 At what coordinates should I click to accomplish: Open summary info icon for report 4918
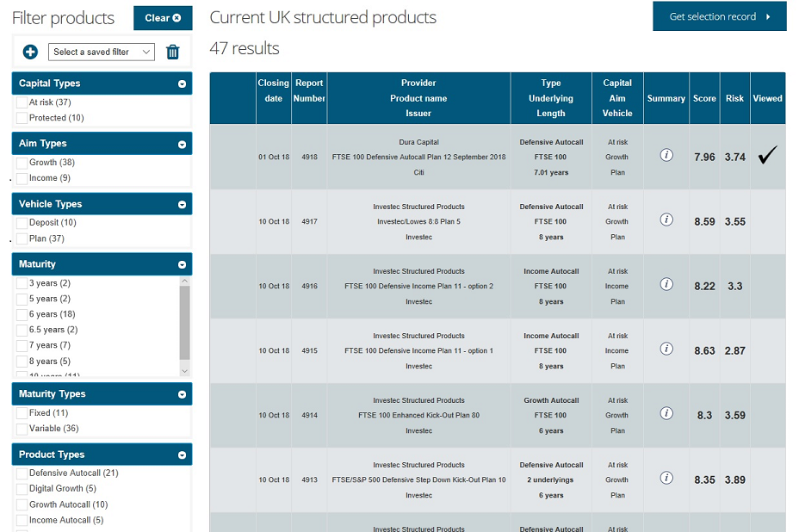(x=666, y=155)
